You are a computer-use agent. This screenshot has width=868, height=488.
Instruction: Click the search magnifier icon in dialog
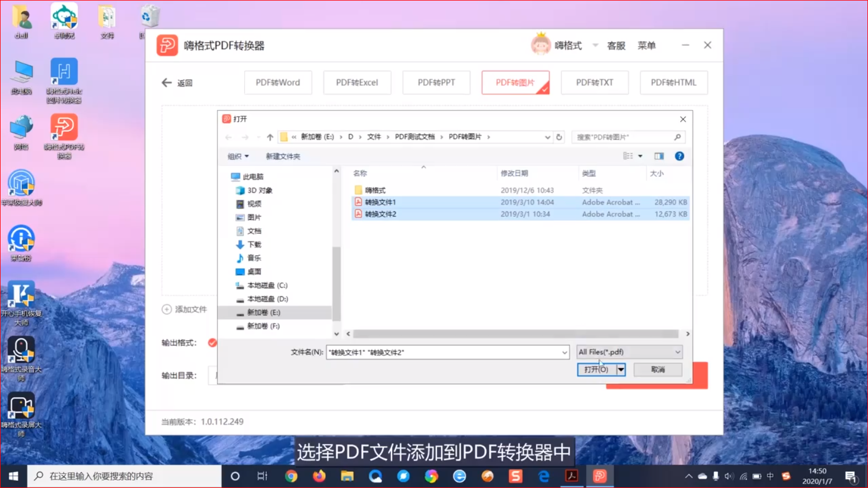(x=678, y=137)
